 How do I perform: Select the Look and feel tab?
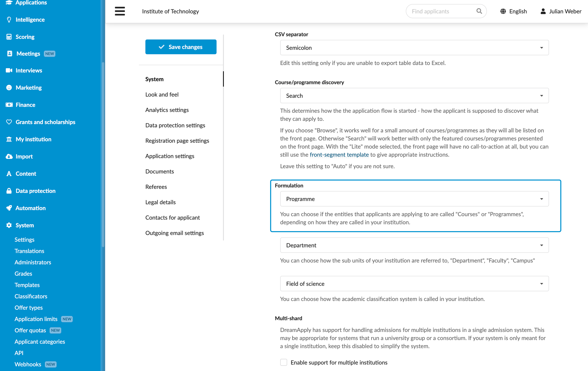162,95
